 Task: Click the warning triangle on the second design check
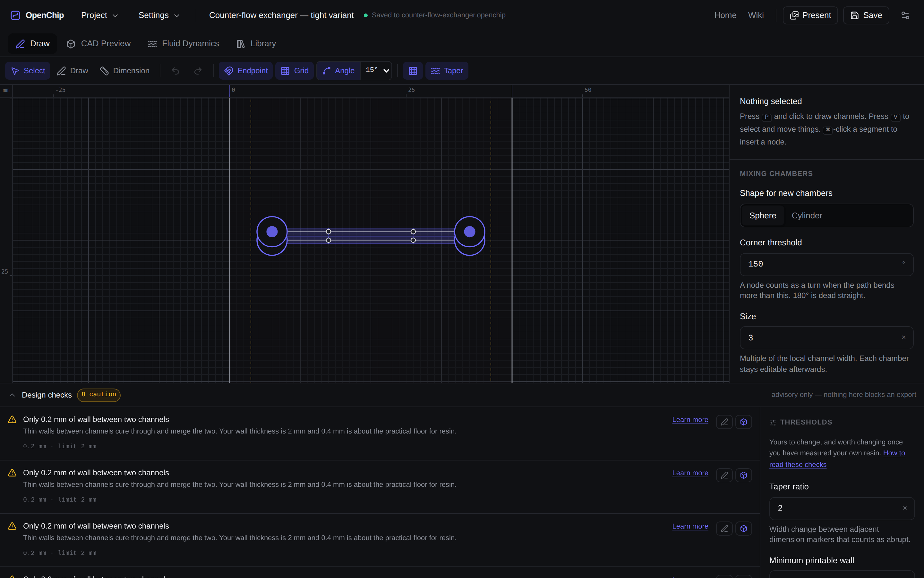[x=12, y=473]
